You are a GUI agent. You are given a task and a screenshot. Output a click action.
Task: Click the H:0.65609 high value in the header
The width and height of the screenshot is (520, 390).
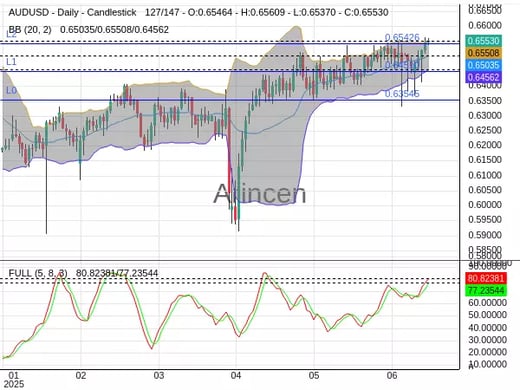point(263,13)
